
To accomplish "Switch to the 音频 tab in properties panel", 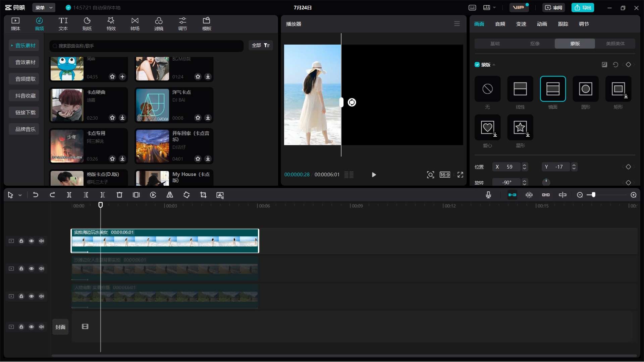I will tap(500, 24).
